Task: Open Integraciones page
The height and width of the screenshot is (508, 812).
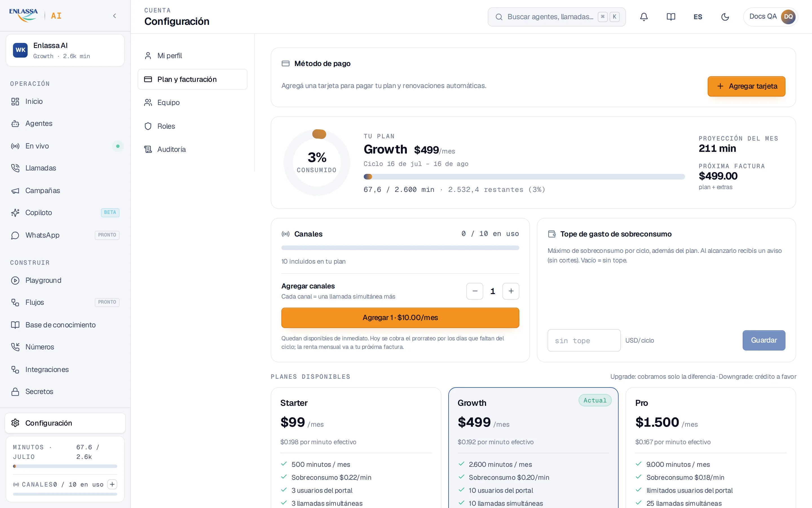Action: pyautogui.click(x=65, y=370)
